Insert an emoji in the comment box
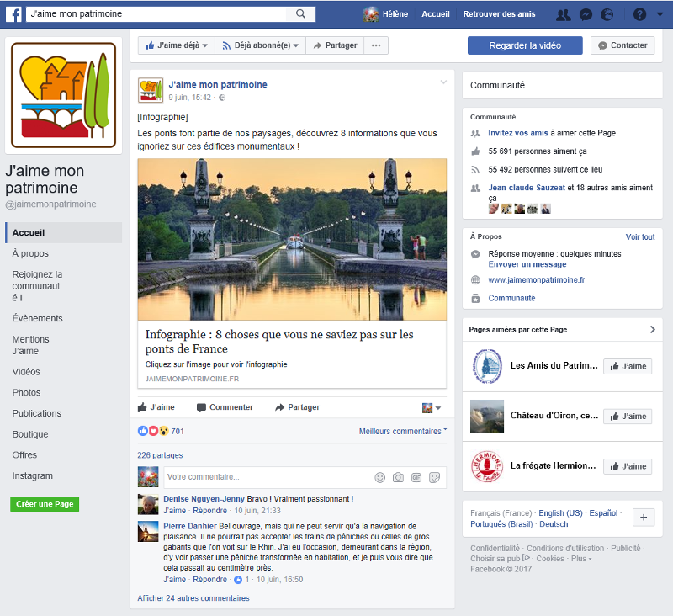This screenshot has height=616, width=673. pos(379,477)
